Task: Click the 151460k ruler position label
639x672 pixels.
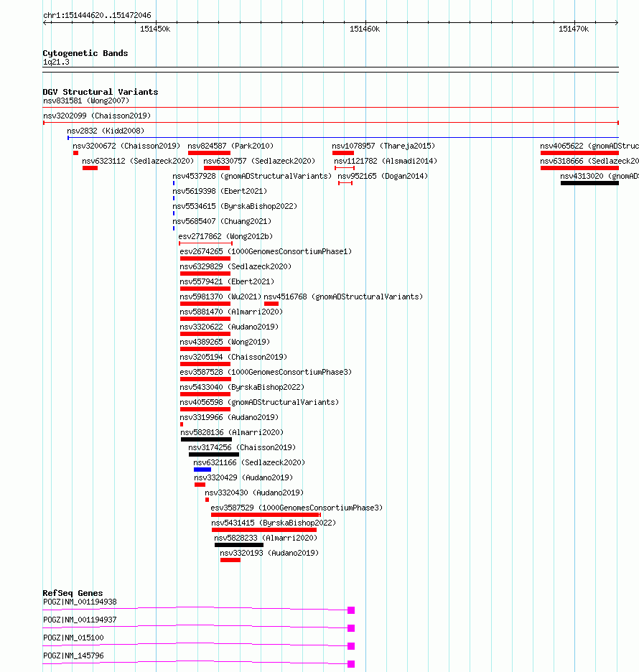Action: 365,29
